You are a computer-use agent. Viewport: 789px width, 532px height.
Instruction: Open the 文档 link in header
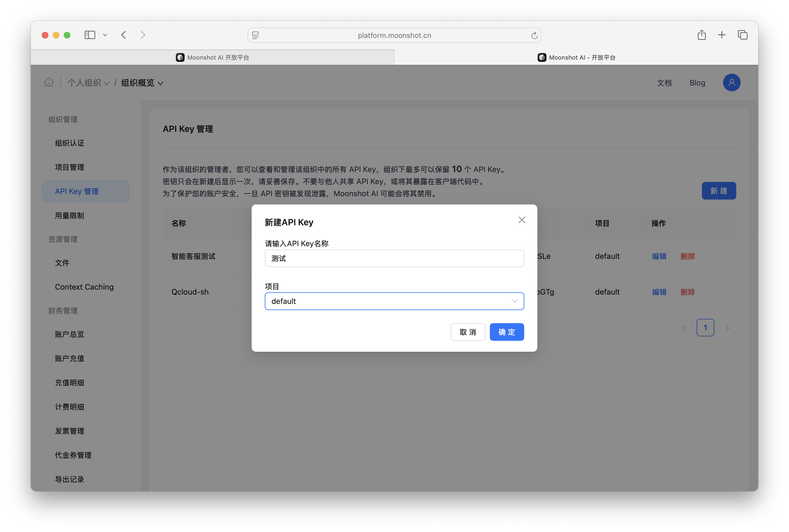click(x=664, y=83)
